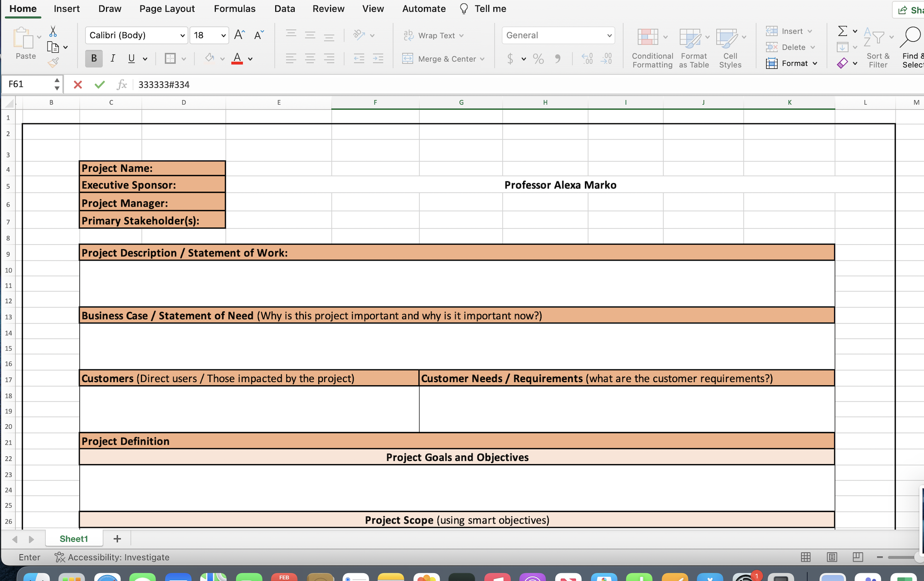Align text left
Viewport: 924px width, 581px height.
(x=291, y=58)
